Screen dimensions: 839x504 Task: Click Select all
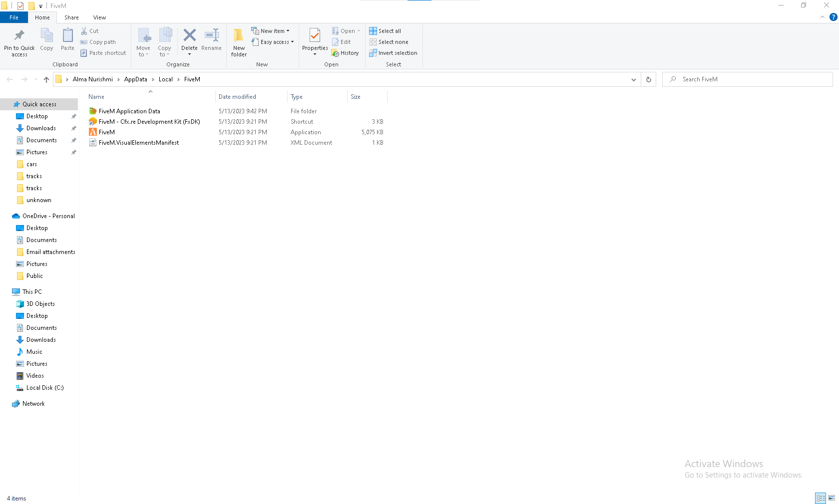385,31
